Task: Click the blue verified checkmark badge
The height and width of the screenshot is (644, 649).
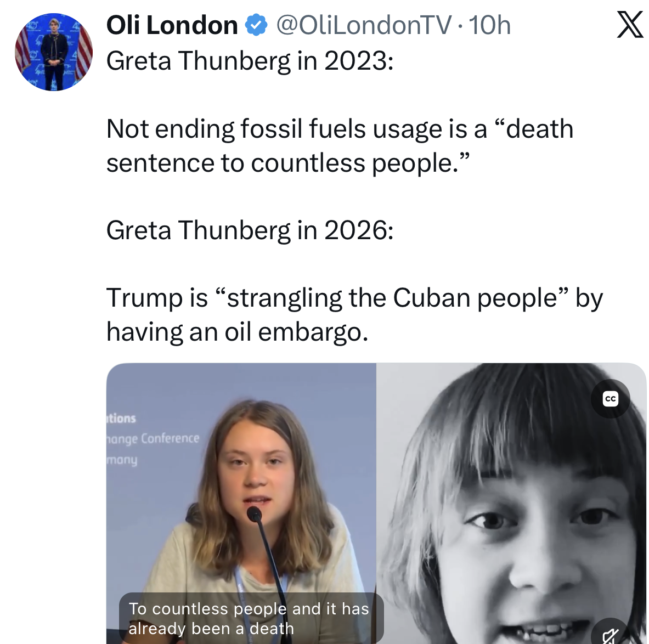Action: 256,25
